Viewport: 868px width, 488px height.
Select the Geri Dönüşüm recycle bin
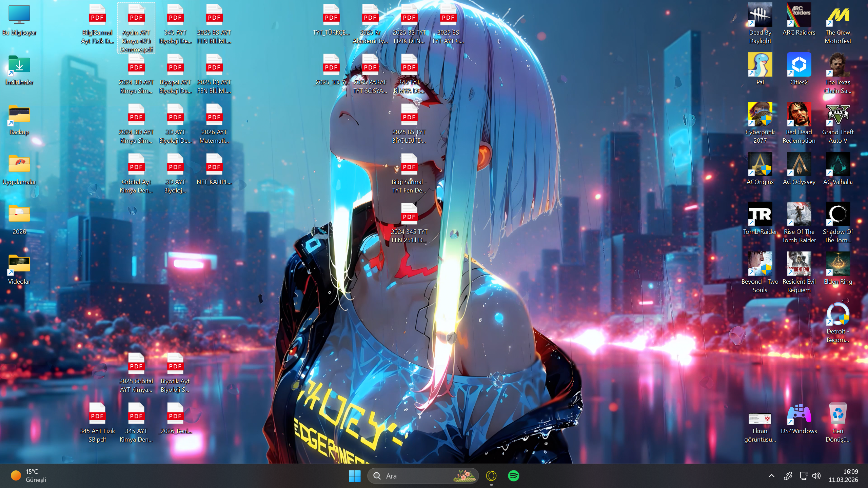click(838, 422)
